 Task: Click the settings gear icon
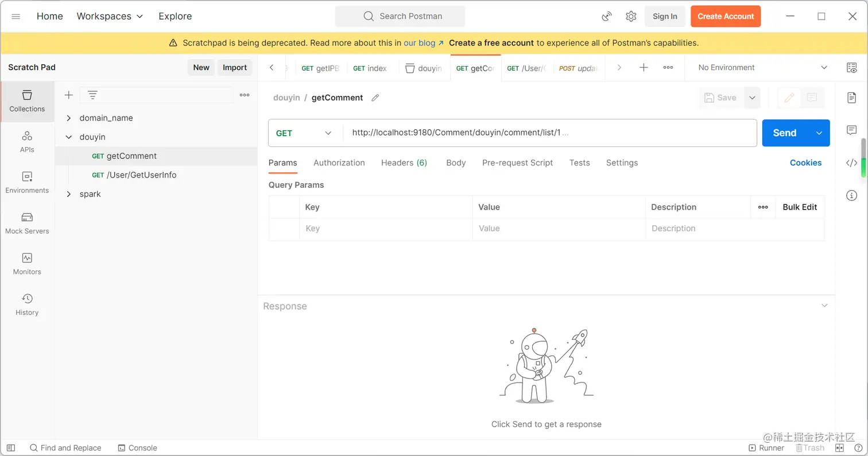[631, 16]
